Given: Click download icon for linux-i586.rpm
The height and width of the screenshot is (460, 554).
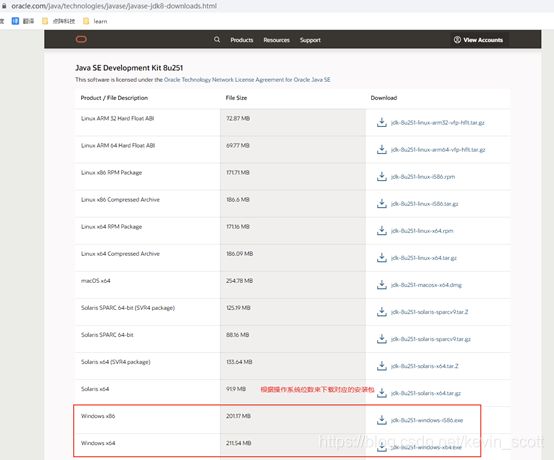Looking at the screenshot, I should (382, 176).
